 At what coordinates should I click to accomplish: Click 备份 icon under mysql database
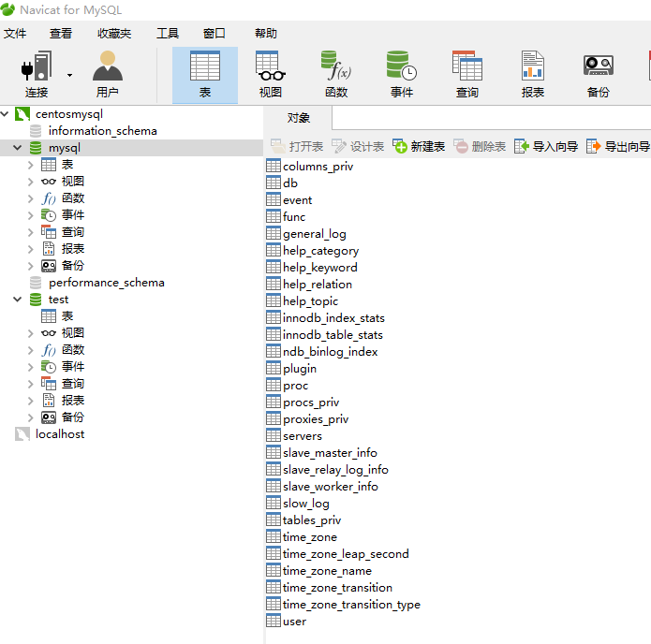coord(49,266)
